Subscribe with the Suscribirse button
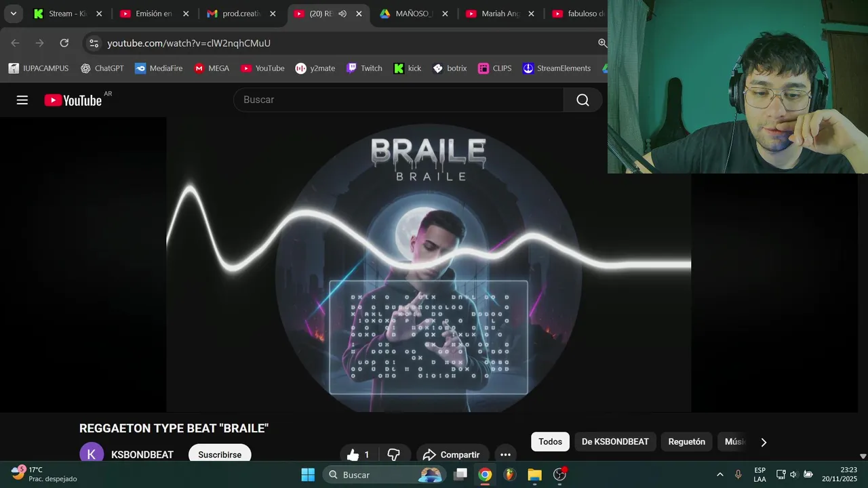The width and height of the screenshot is (868, 488). pyautogui.click(x=220, y=454)
